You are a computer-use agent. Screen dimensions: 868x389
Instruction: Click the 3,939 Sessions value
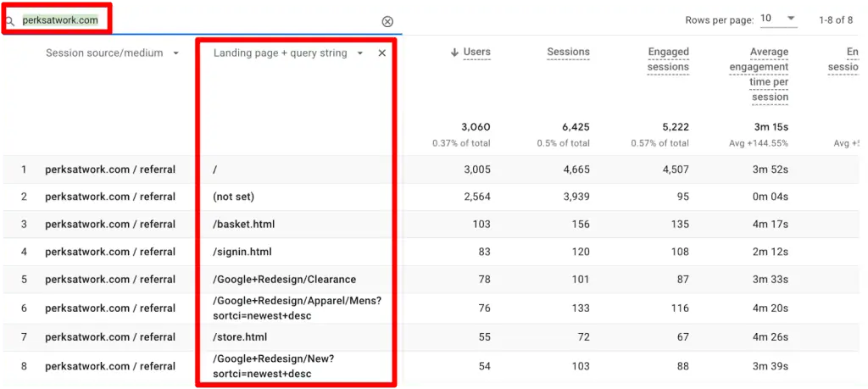pyautogui.click(x=575, y=197)
